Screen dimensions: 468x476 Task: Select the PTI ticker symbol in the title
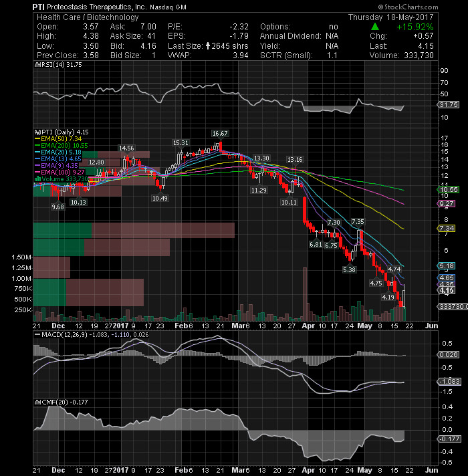tap(39, 7)
